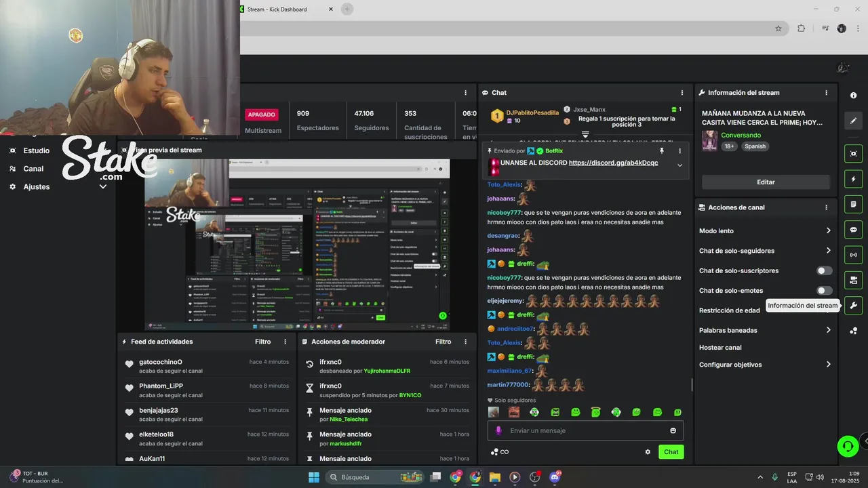The height and width of the screenshot is (488, 868).
Task: Click in the Enviar un mensaje field
Action: (585, 430)
